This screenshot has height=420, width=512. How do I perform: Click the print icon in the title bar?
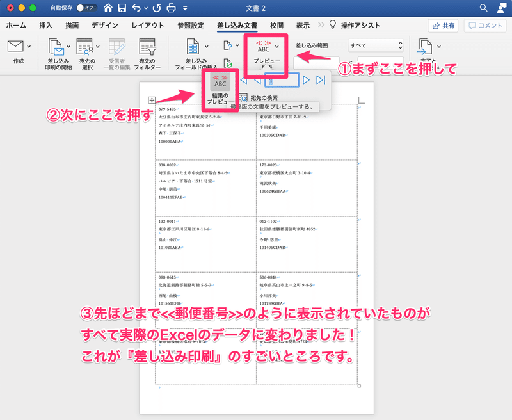pos(172,8)
